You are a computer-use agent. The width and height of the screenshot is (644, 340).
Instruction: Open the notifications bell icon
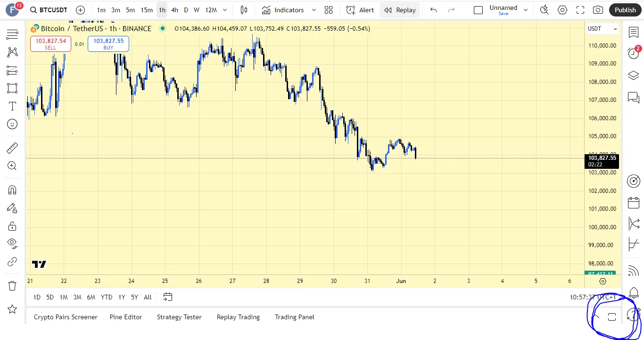pos(634,292)
